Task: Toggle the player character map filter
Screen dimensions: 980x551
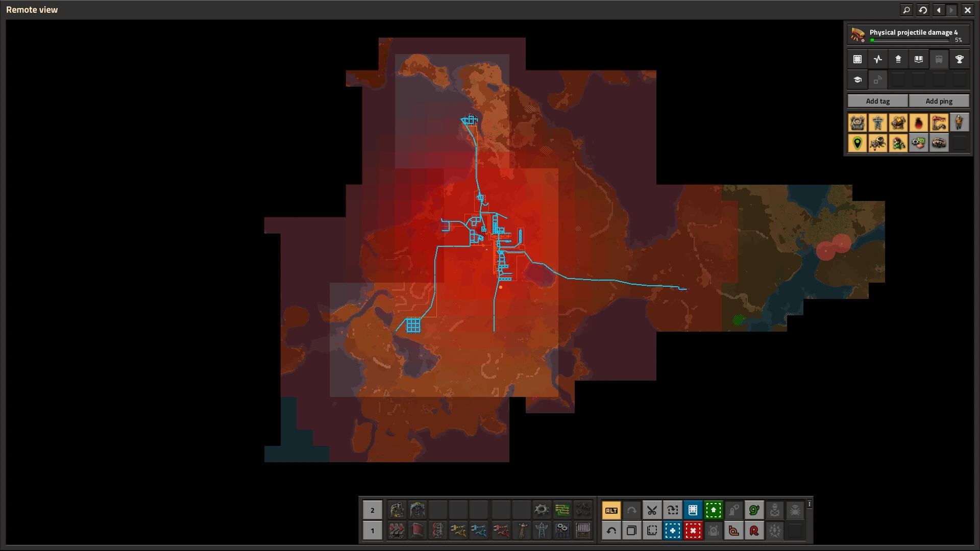Action: click(960, 123)
